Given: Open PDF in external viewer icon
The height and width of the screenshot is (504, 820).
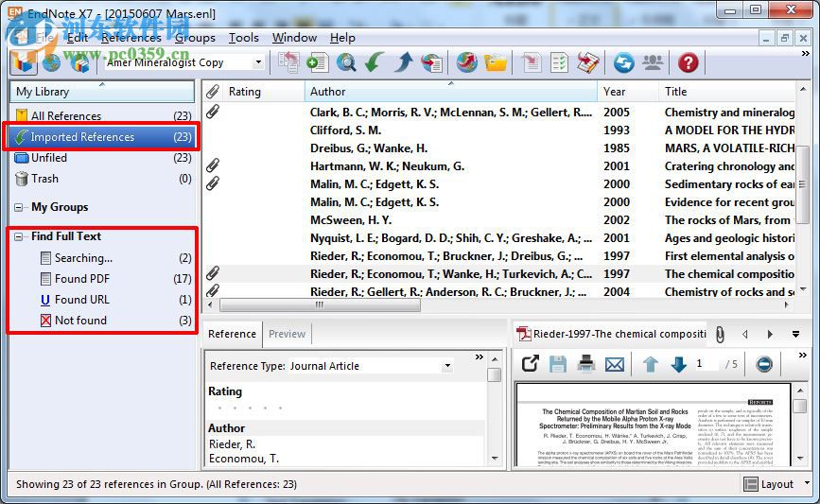Looking at the screenshot, I should click(530, 364).
